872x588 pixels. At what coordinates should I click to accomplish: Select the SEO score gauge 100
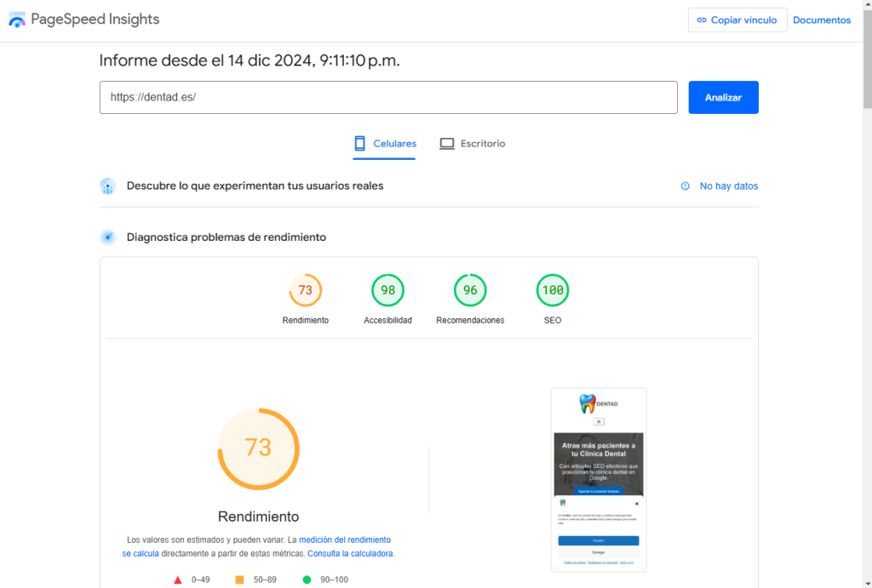553,291
